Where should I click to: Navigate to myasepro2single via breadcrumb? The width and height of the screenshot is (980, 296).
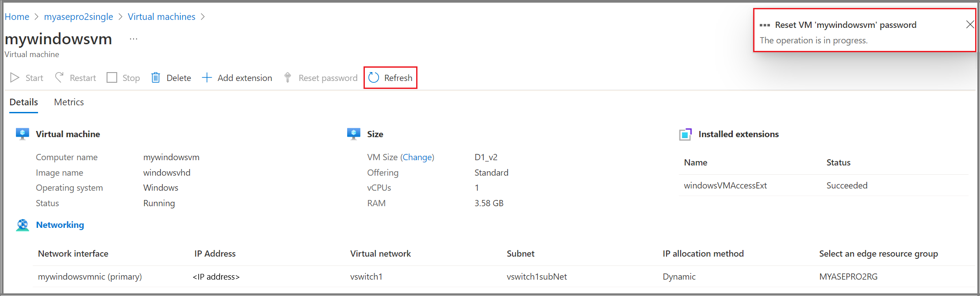coord(78,16)
